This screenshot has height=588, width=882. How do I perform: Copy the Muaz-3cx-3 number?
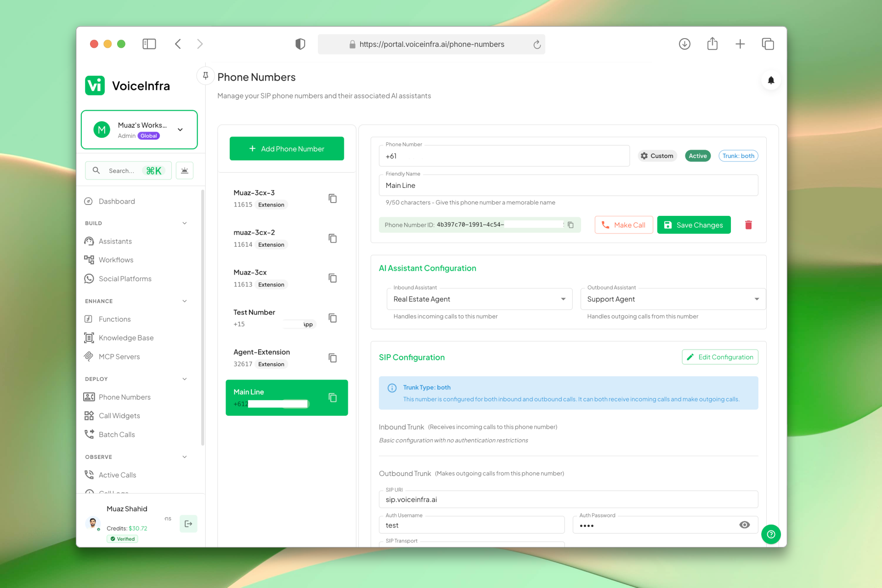point(333,198)
